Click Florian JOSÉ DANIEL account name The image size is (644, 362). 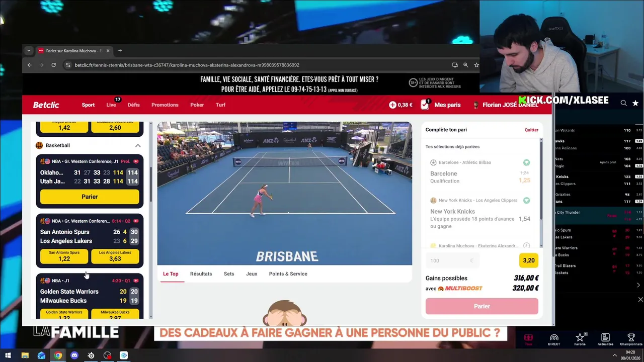coord(510,105)
